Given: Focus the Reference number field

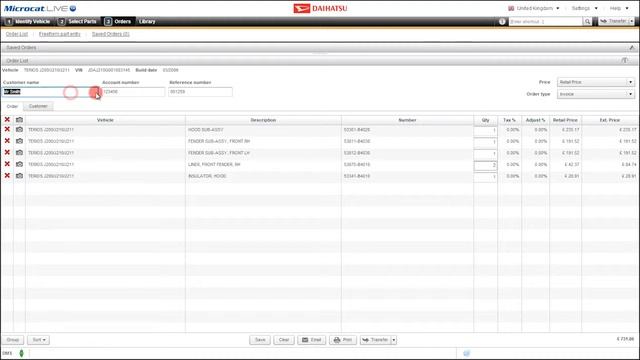Looking at the screenshot, I should click(x=200, y=92).
